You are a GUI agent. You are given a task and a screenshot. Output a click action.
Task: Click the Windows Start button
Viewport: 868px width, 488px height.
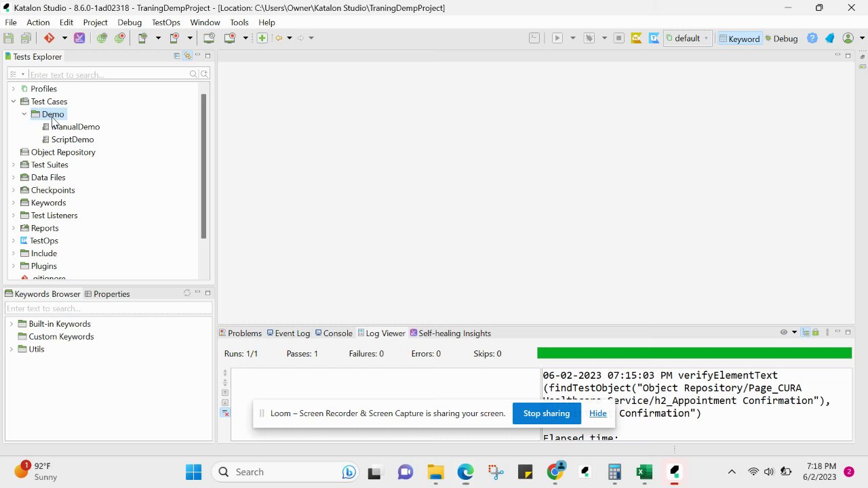click(x=193, y=472)
